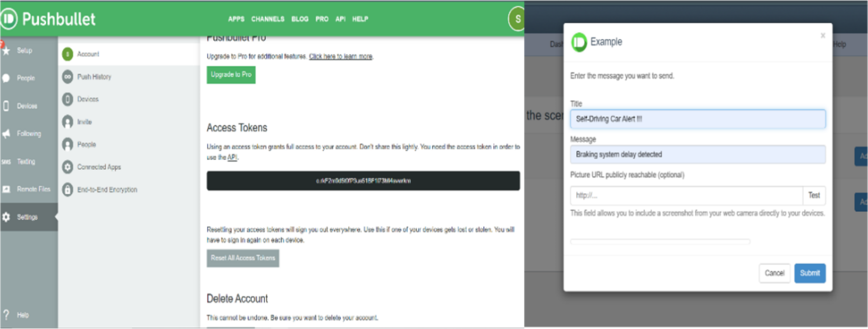
Task: Click the green Account circle icon
Action: point(67,54)
